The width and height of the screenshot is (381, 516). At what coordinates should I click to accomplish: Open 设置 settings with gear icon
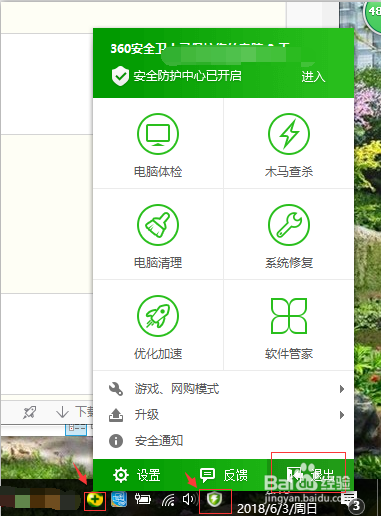coord(137,475)
